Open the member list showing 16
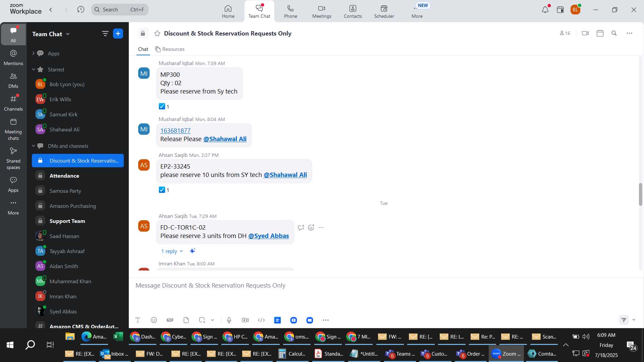The image size is (644, 362). click(565, 33)
